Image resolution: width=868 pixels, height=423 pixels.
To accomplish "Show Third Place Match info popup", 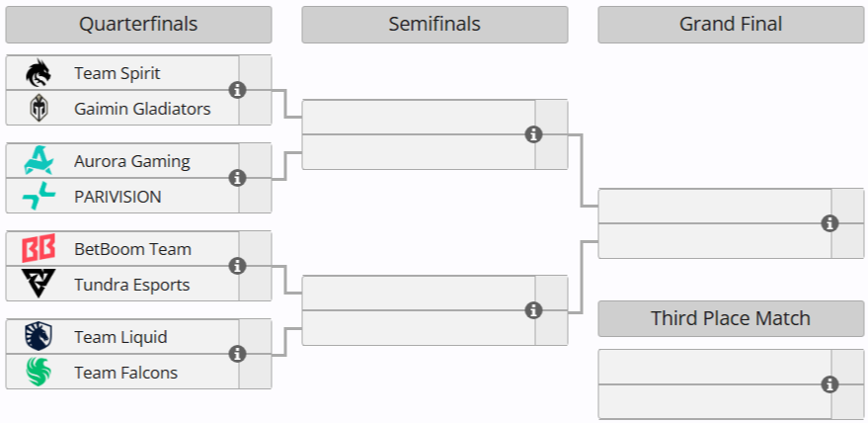I will tap(830, 384).
